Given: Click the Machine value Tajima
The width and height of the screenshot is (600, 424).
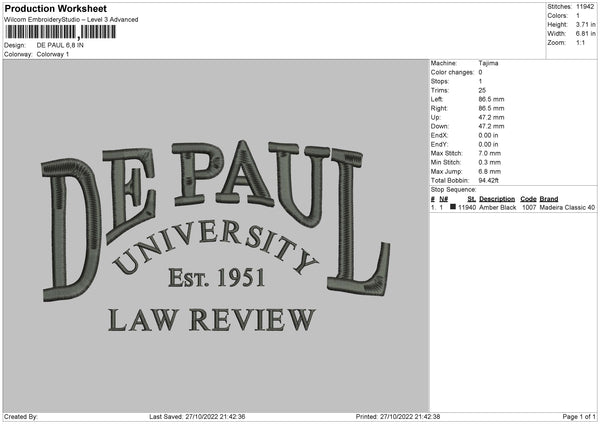Looking at the screenshot, I should point(488,63).
